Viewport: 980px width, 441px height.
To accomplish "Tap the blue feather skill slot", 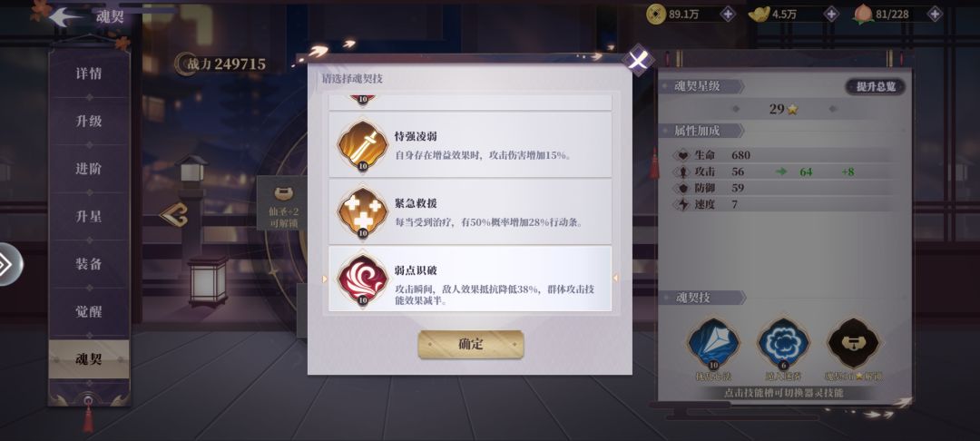I will [713, 344].
